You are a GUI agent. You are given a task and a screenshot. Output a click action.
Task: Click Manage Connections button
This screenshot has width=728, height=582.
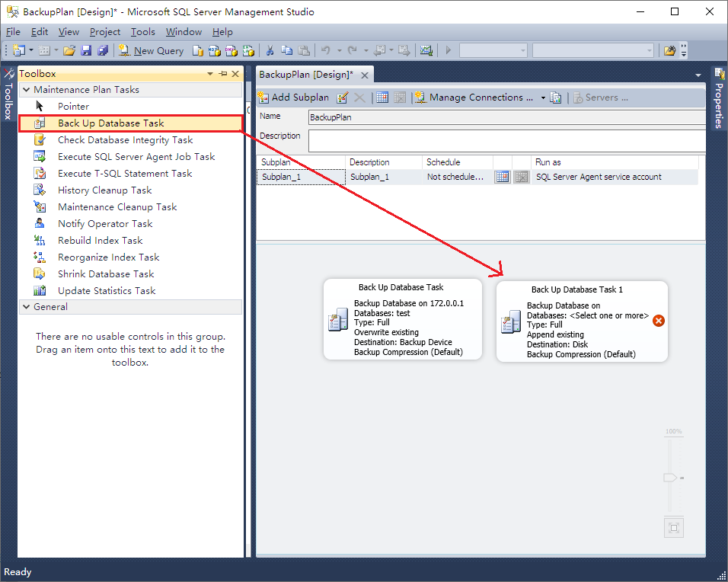474,98
